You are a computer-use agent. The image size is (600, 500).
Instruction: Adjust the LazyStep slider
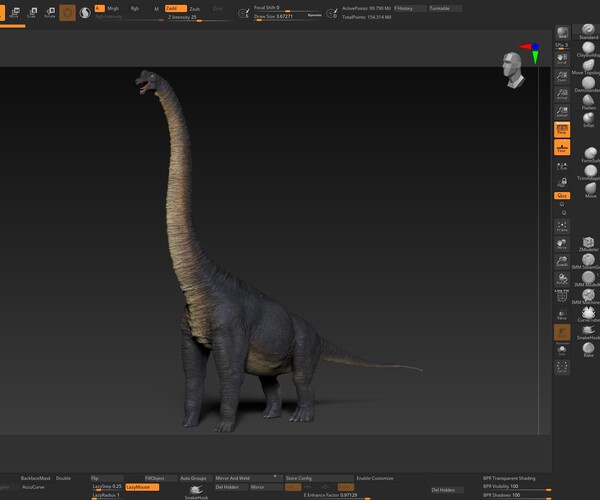[x=107, y=487]
